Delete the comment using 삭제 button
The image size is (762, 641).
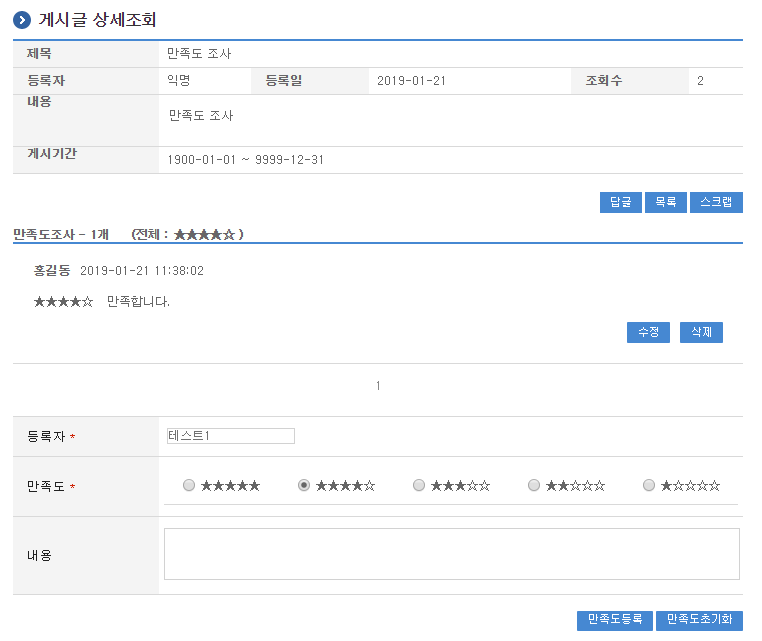pyautogui.click(x=701, y=333)
